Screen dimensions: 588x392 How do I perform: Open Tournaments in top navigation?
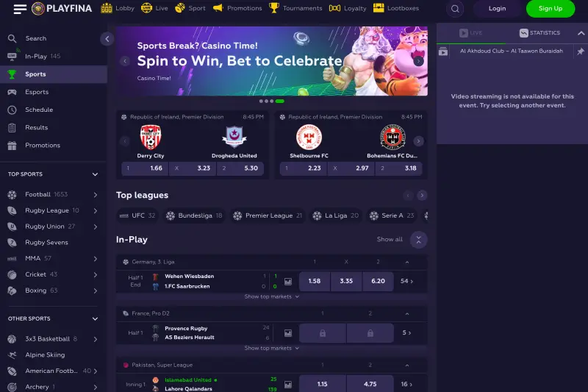[295, 8]
